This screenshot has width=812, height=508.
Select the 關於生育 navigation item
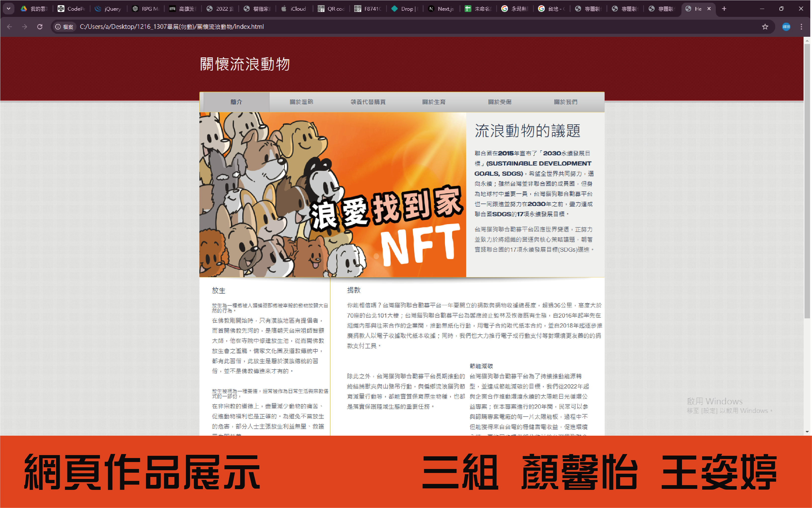(434, 102)
